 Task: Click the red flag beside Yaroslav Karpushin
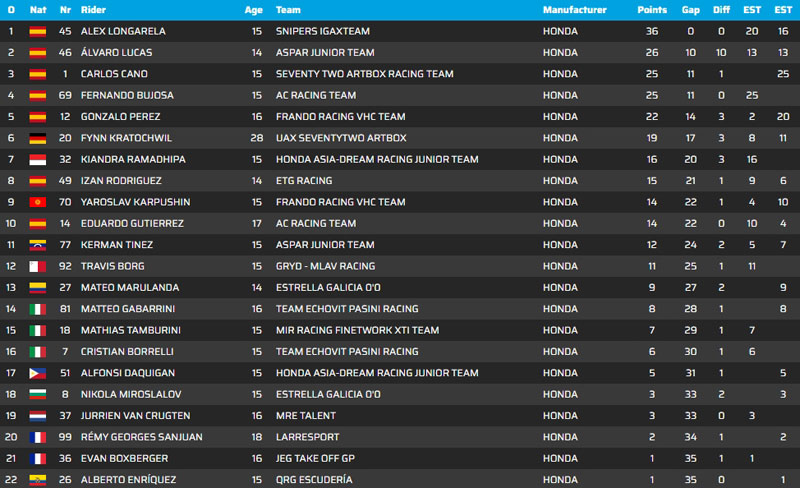pos(38,202)
